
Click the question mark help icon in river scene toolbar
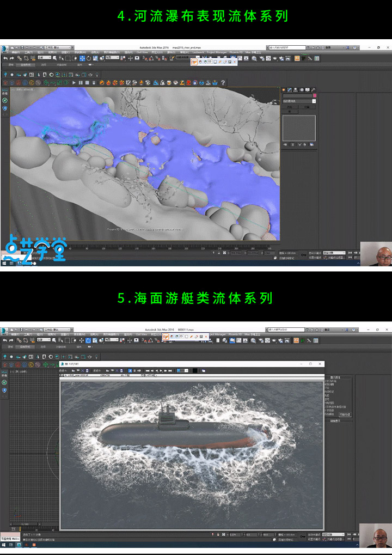pyautogui.click(x=354, y=48)
